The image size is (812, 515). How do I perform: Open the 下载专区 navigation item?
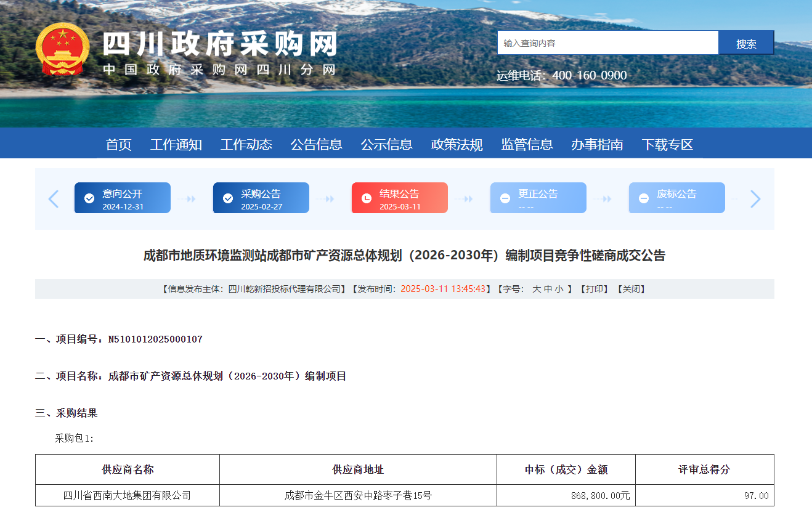667,145
